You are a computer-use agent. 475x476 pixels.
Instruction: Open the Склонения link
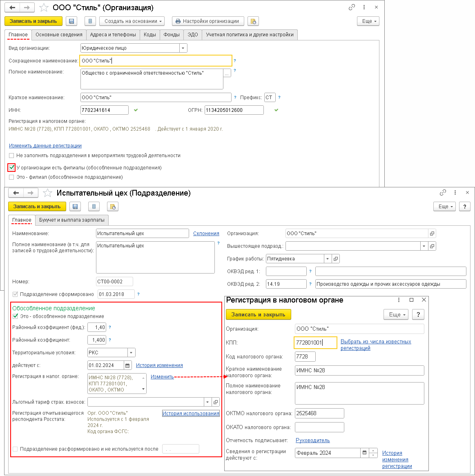point(206,234)
